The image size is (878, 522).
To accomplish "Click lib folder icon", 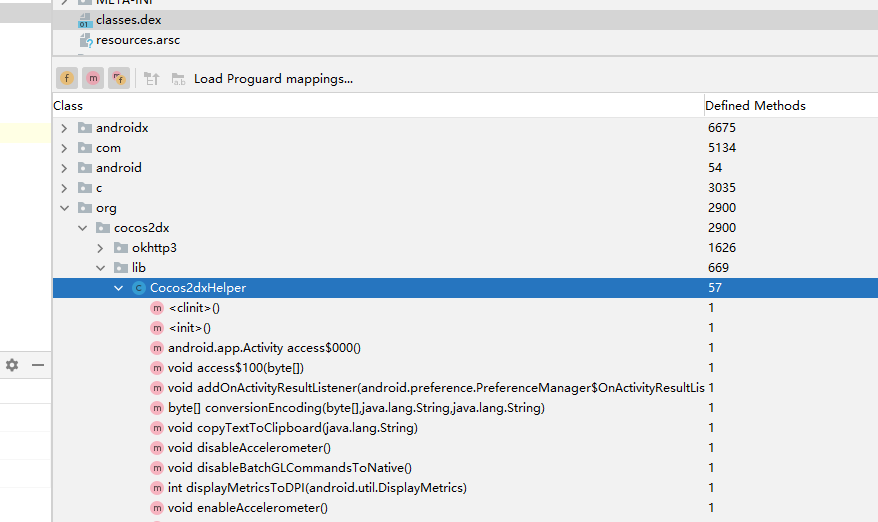I will (120, 268).
